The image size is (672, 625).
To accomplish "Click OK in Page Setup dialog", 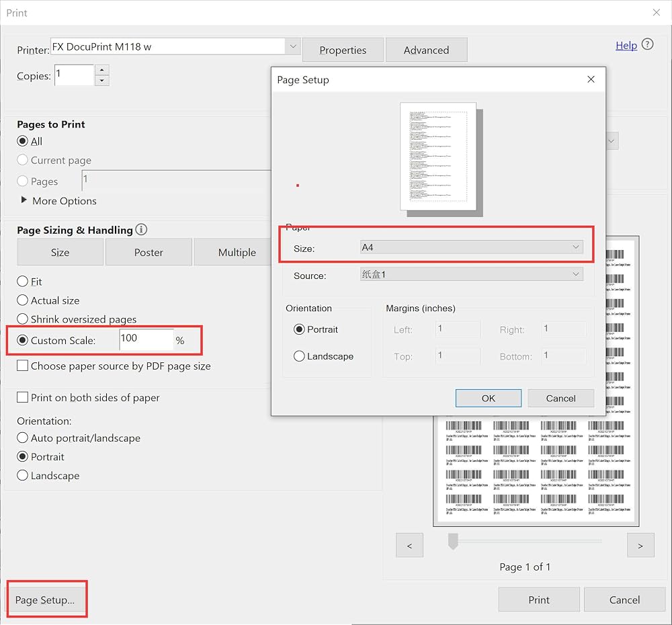I will click(489, 399).
